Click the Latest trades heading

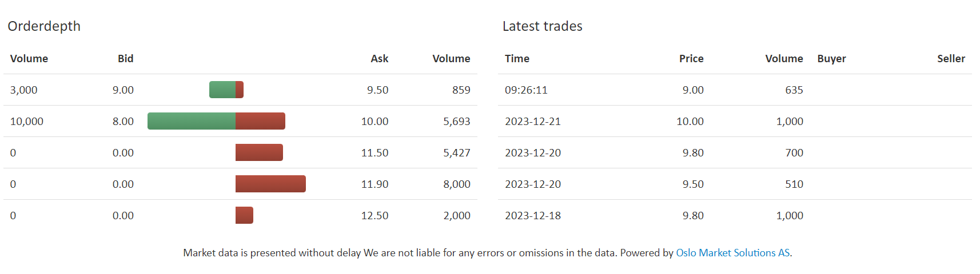(542, 26)
